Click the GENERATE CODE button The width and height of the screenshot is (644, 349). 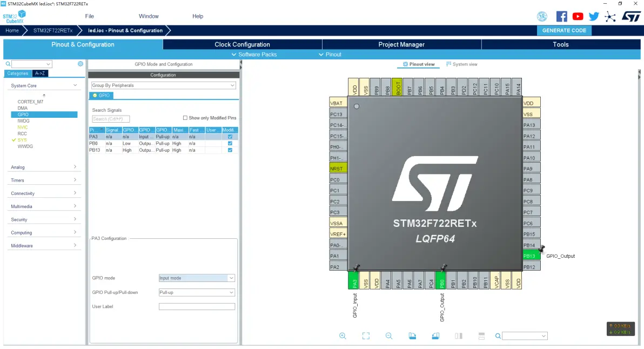[x=564, y=30]
